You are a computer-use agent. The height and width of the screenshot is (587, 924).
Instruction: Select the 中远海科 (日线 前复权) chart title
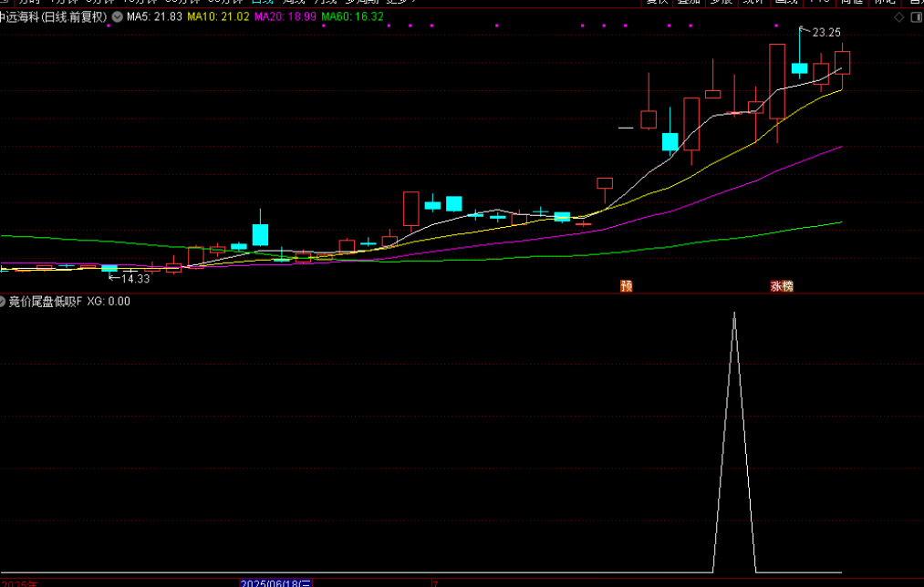54,17
